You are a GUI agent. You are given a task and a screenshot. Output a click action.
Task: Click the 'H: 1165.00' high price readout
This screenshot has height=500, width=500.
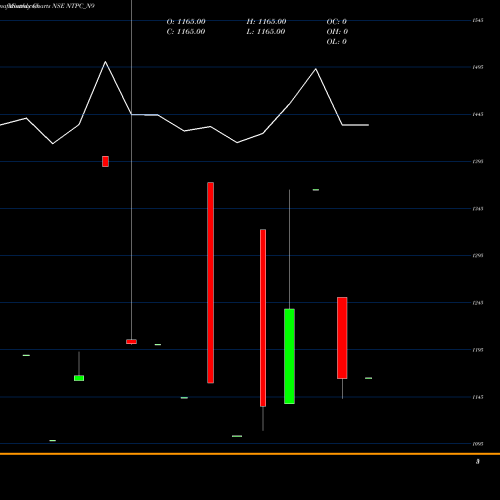coord(266,22)
